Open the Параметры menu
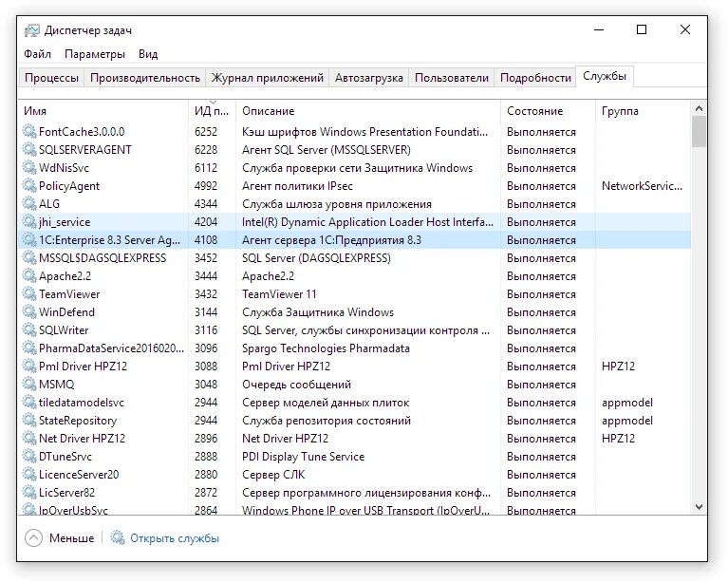Screen dimensions: 728x583 (95, 54)
